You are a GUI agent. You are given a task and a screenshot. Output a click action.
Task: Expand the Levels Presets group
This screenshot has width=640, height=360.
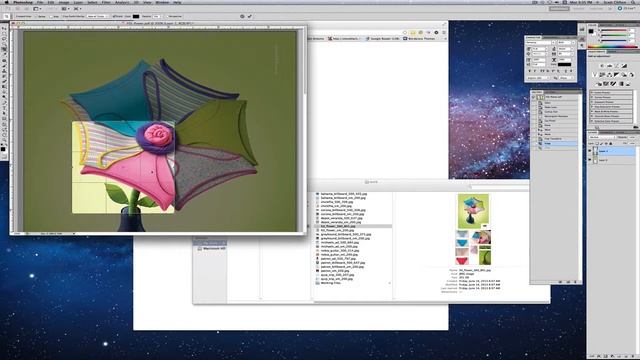click(x=591, y=93)
